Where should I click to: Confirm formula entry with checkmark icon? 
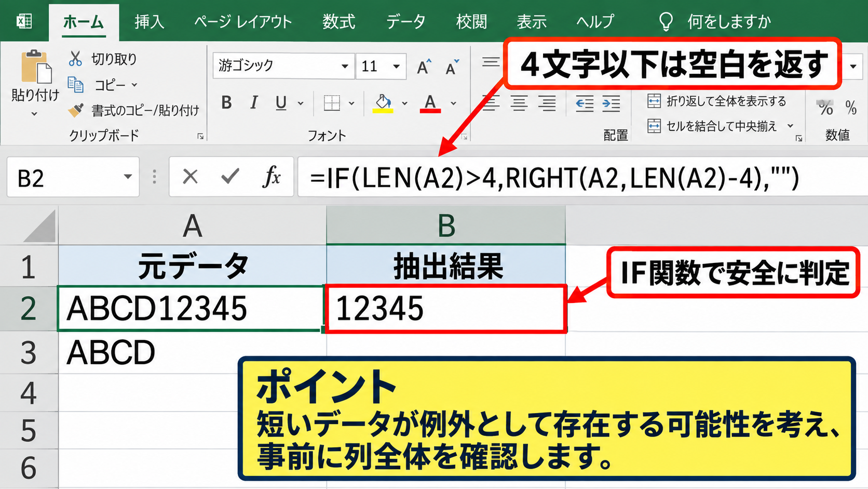point(230,177)
